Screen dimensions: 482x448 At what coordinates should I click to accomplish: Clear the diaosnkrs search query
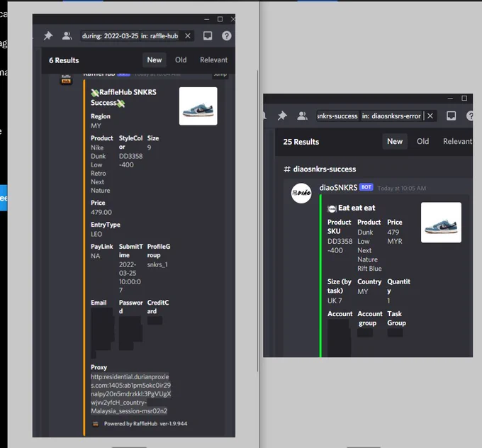pos(430,116)
